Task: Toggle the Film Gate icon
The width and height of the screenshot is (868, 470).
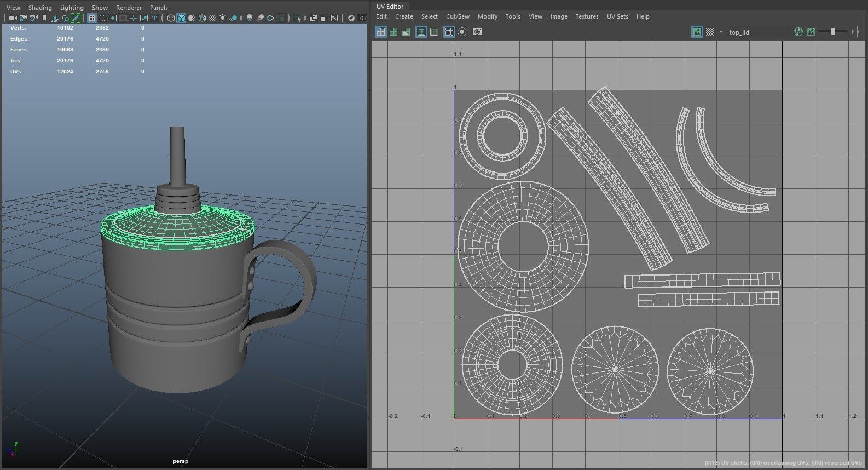Action: tap(102, 18)
